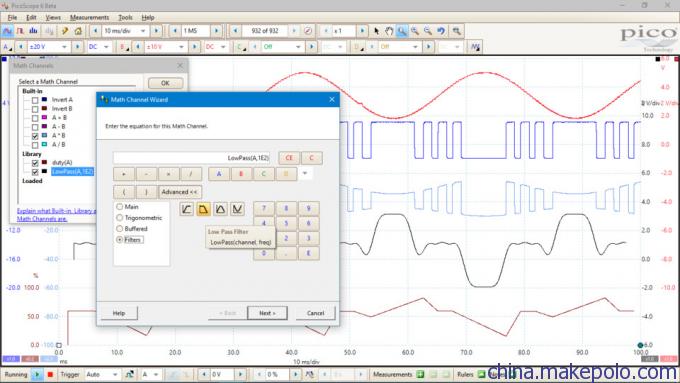Select the high pass filter icon
Image resolution: width=680 pixels, height=383 pixels.
(x=186, y=209)
